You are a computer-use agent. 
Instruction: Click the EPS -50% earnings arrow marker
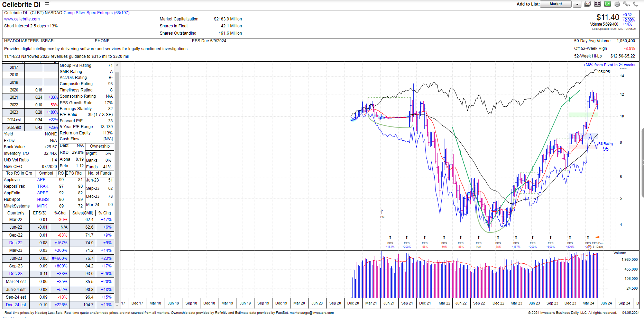click(x=444, y=237)
